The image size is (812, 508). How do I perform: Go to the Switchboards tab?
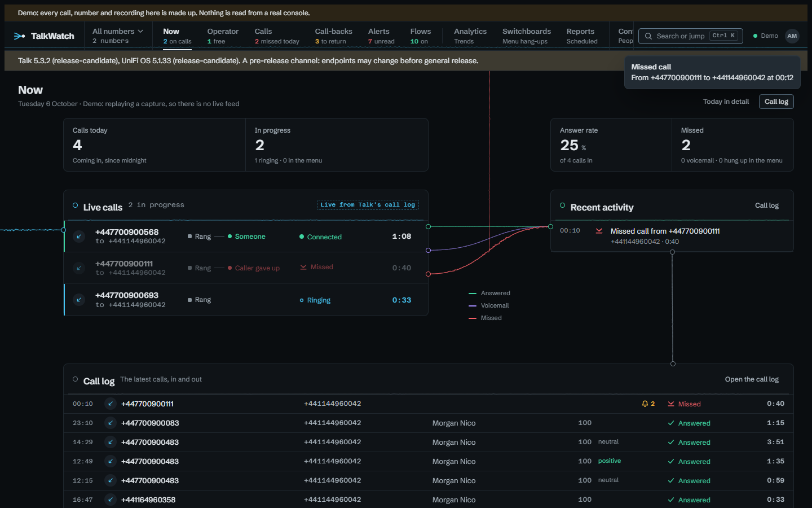point(527,36)
